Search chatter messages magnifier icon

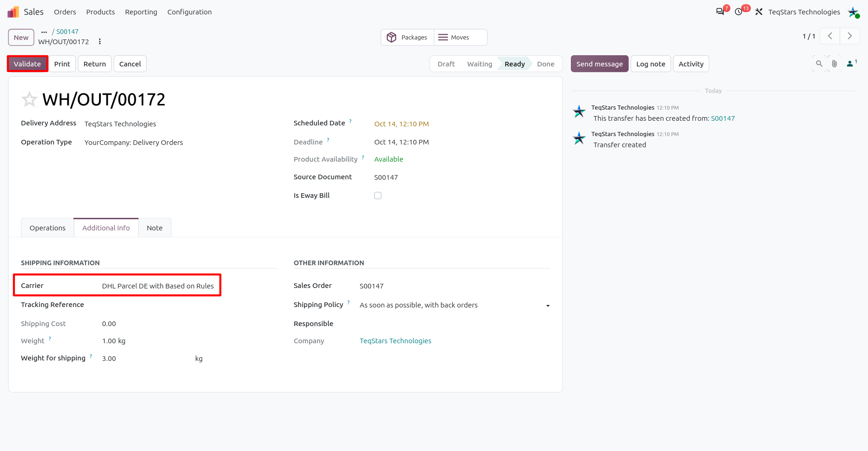pyautogui.click(x=819, y=64)
